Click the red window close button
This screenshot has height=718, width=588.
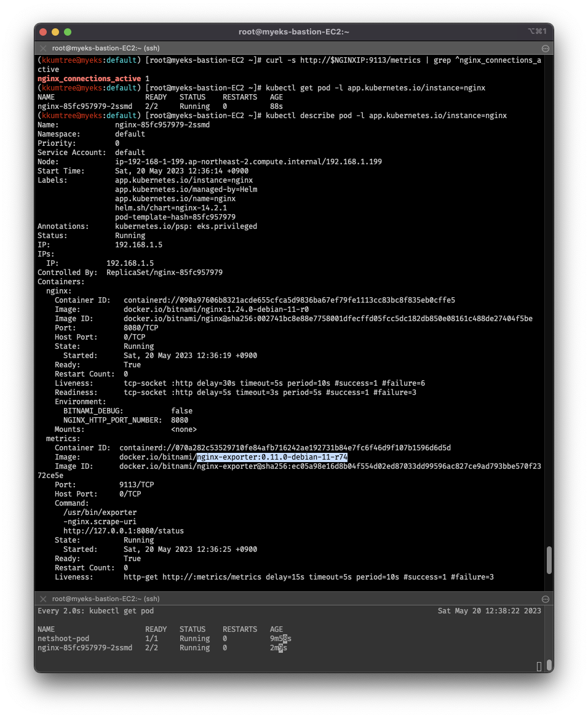coord(44,32)
